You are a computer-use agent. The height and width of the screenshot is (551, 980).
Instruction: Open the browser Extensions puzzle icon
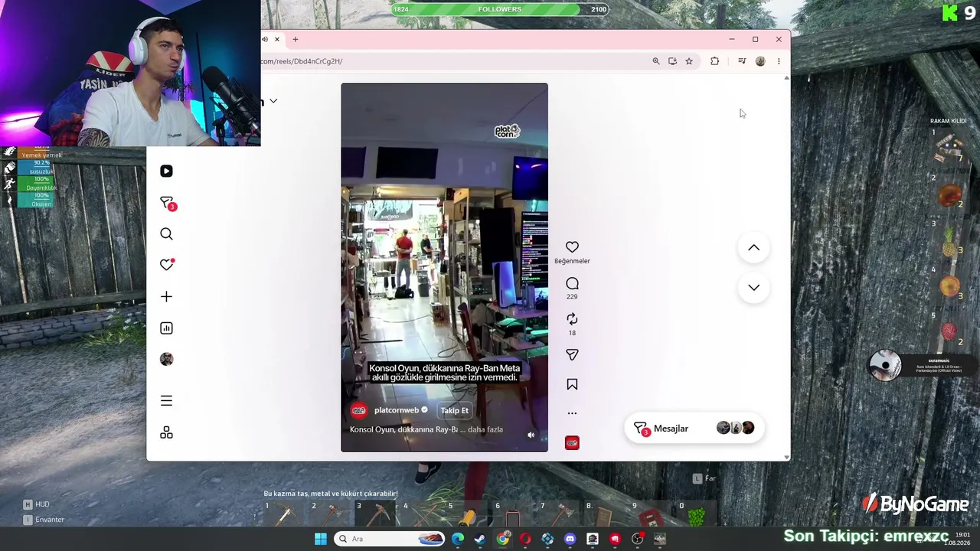(715, 61)
